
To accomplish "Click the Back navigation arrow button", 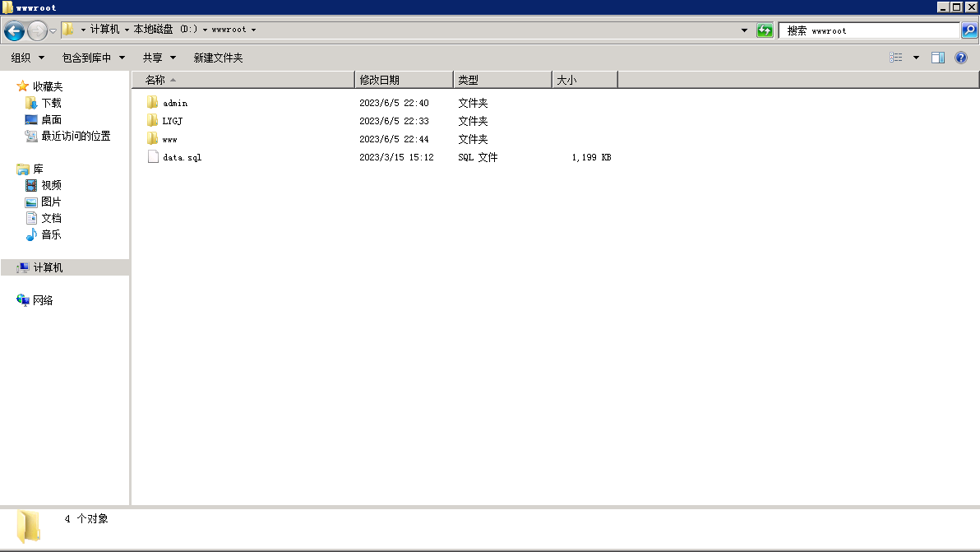I will (14, 31).
